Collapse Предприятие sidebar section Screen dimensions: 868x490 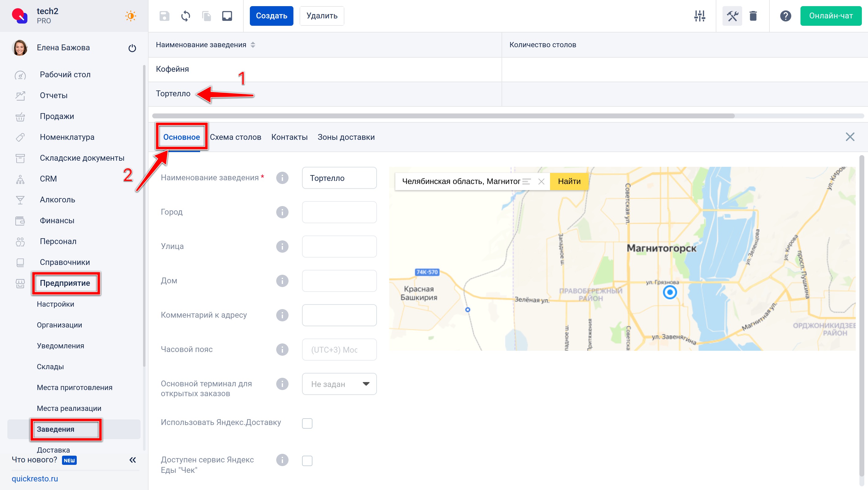(65, 283)
